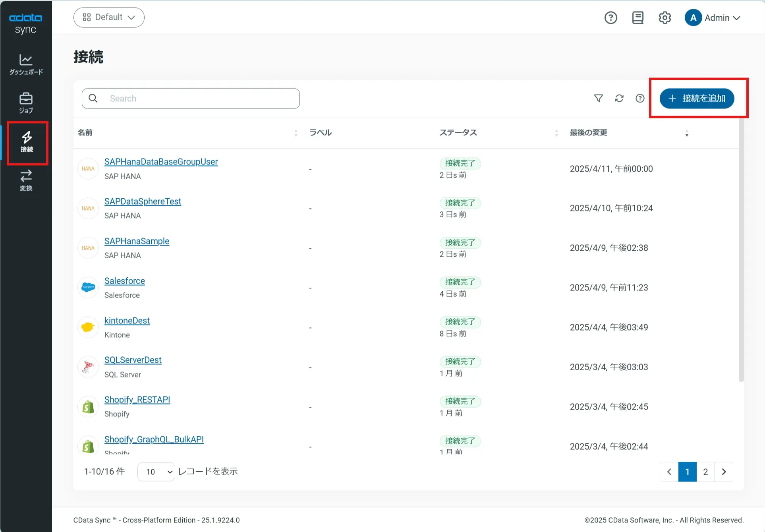Refresh the connections list

[619, 98]
